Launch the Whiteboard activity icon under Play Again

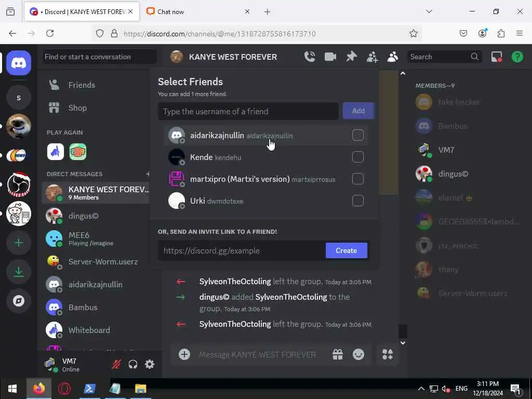[55, 152]
